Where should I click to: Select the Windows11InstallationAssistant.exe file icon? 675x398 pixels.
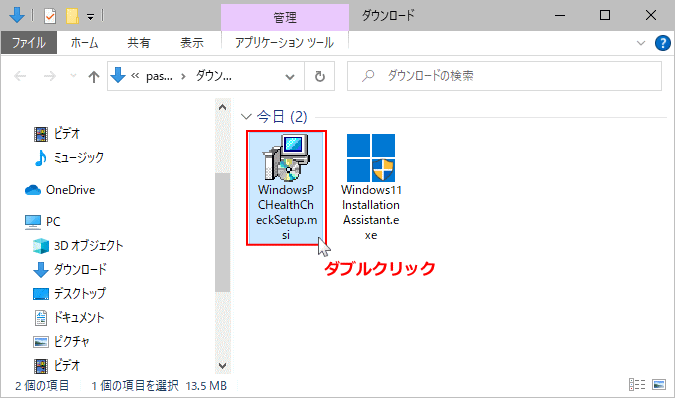click(371, 157)
